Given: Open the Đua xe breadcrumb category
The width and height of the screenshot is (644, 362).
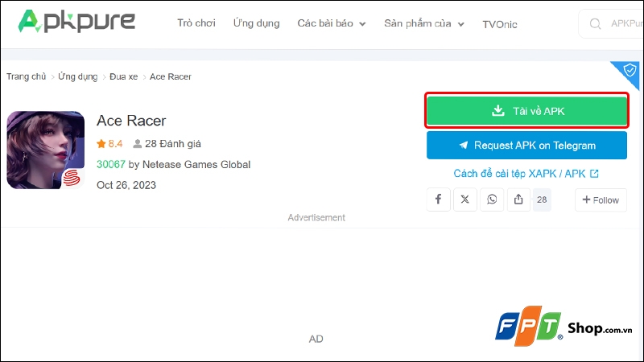Looking at the screenshot, I should [124, 76].
